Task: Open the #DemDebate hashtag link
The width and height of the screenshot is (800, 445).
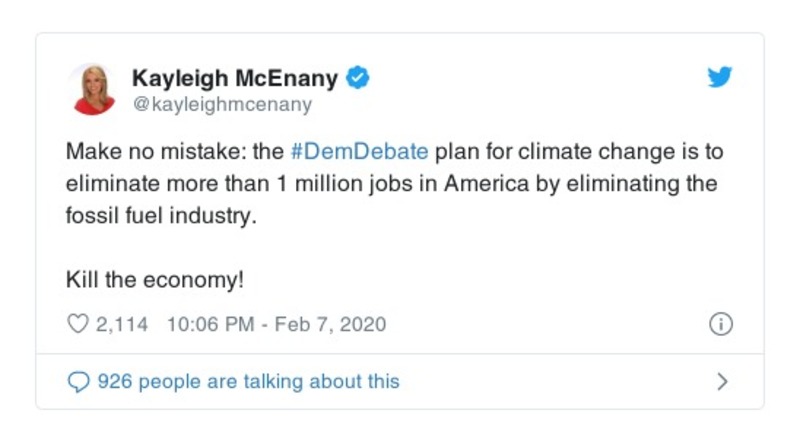Action: point(358,153)
